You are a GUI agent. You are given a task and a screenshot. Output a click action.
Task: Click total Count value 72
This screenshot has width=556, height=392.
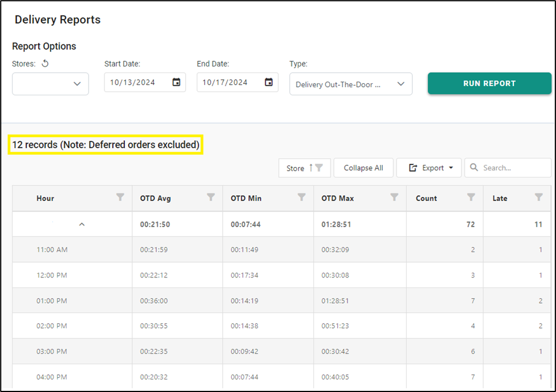(471, 225)
